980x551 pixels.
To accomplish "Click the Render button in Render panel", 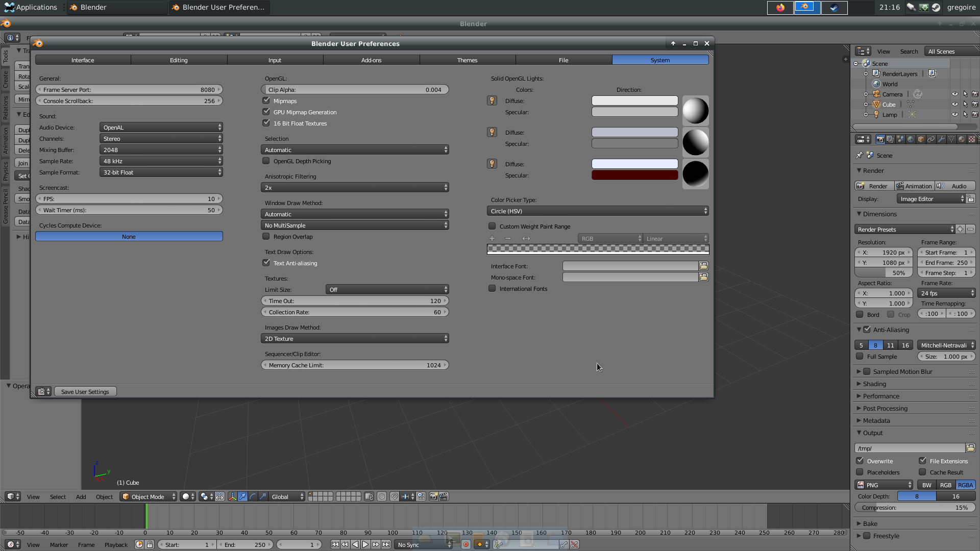I will click(874, 186).
